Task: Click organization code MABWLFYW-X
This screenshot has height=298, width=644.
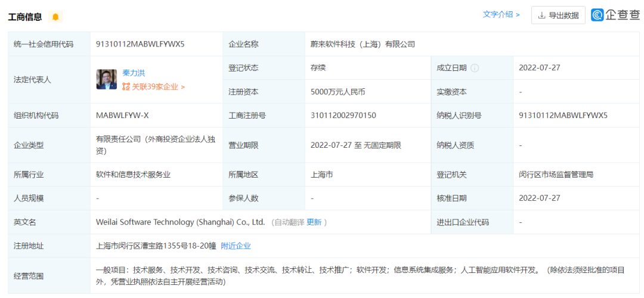Action: click(x=122, y=116)
